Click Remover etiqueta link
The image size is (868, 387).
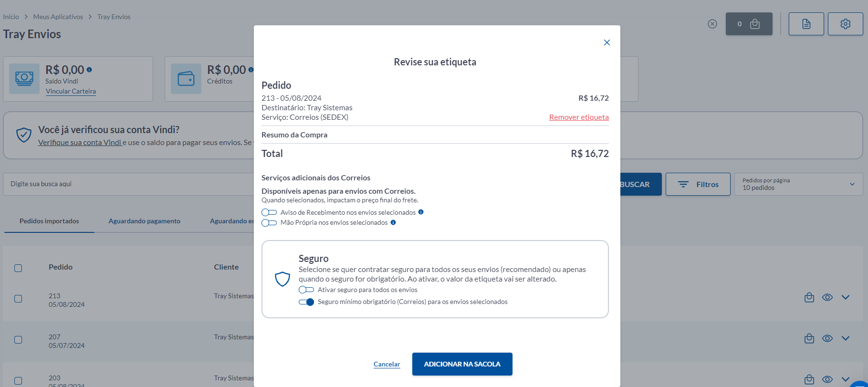578,117
